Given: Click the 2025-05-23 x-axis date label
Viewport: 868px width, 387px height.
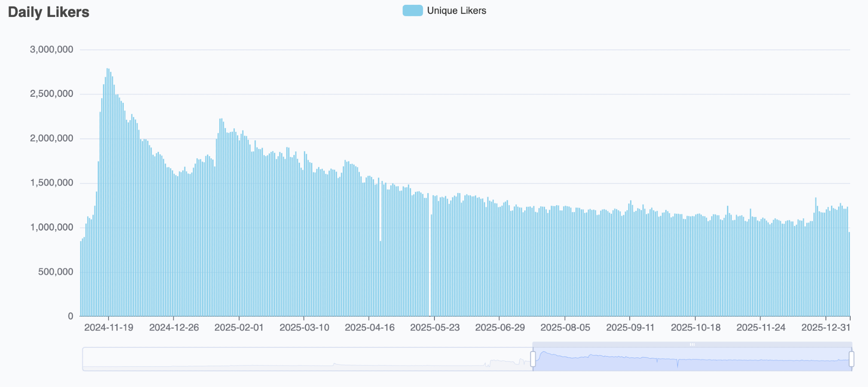Looking at the screenshot, I should 434,328.
